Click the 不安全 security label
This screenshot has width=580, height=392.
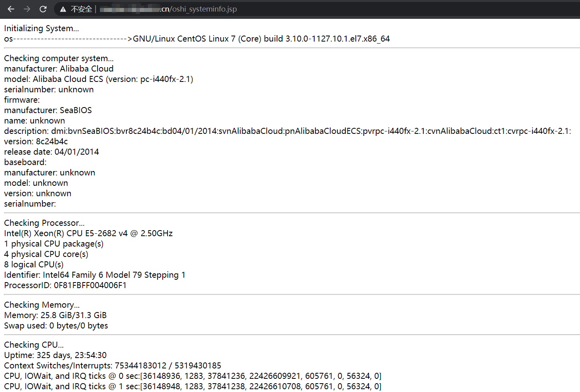82,9
